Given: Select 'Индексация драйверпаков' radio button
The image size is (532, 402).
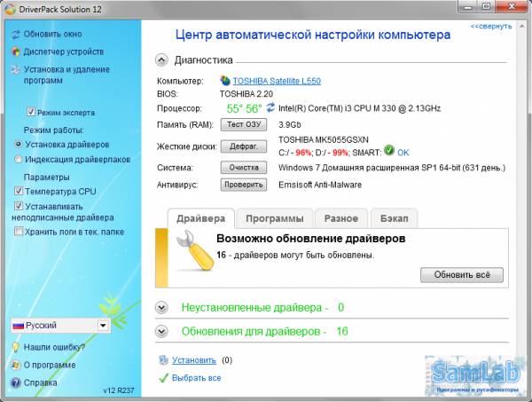Looking at the screenshot, I should coord(19,159).
